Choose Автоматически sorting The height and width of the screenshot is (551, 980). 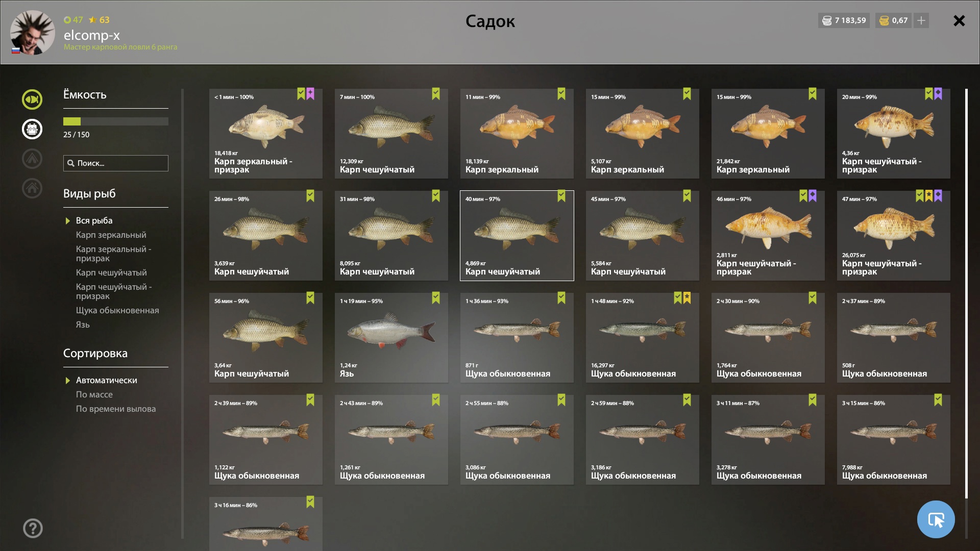[106, 380]
